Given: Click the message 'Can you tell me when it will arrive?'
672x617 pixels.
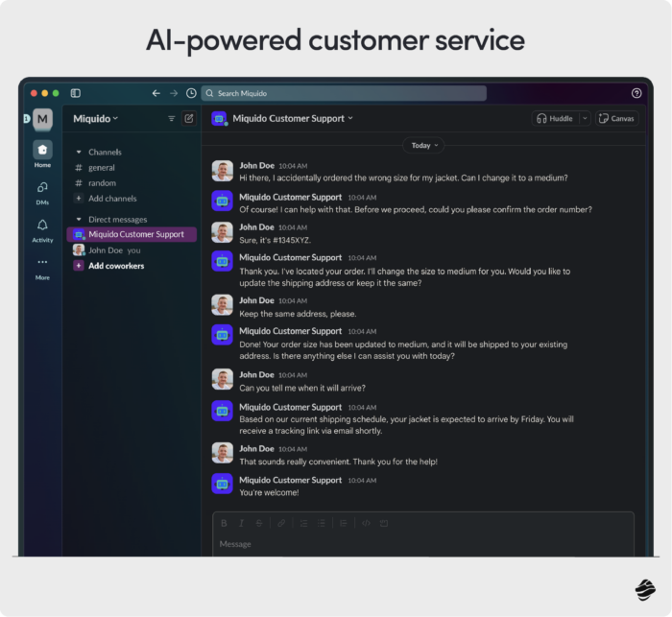Looking at the screenshot, I should (x=302, y=388).
